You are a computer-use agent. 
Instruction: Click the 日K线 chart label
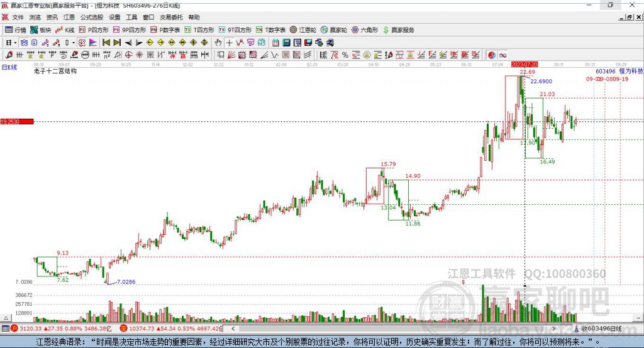pos(9,67)
